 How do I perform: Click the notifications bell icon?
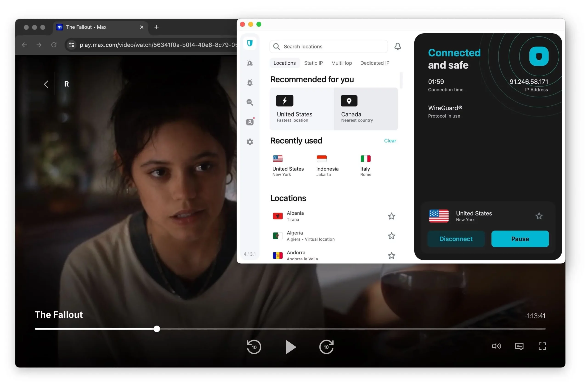tap(398, 46)
